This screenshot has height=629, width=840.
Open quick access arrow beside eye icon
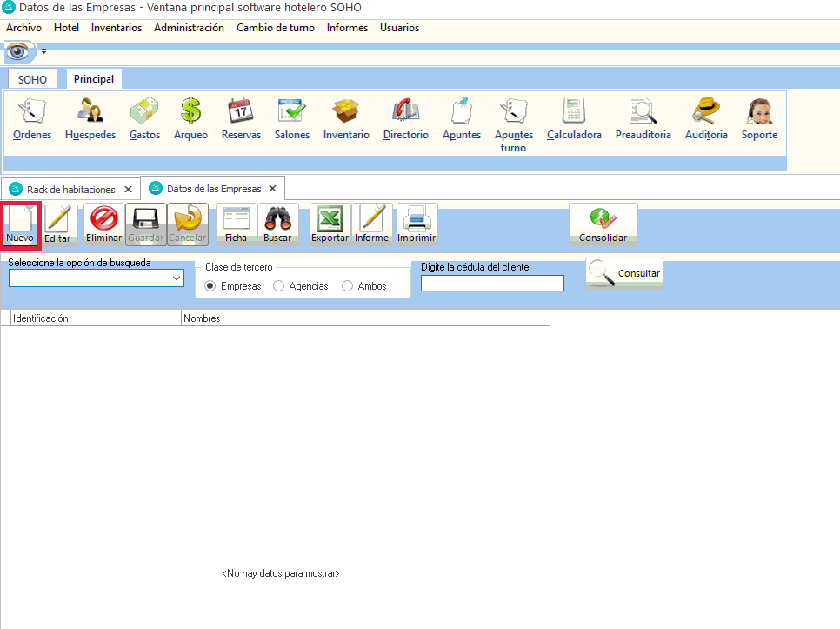pos(44,52)
